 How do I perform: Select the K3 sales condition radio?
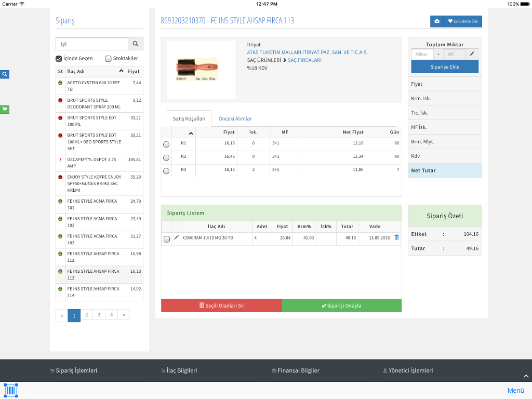[x=166, y=171]
